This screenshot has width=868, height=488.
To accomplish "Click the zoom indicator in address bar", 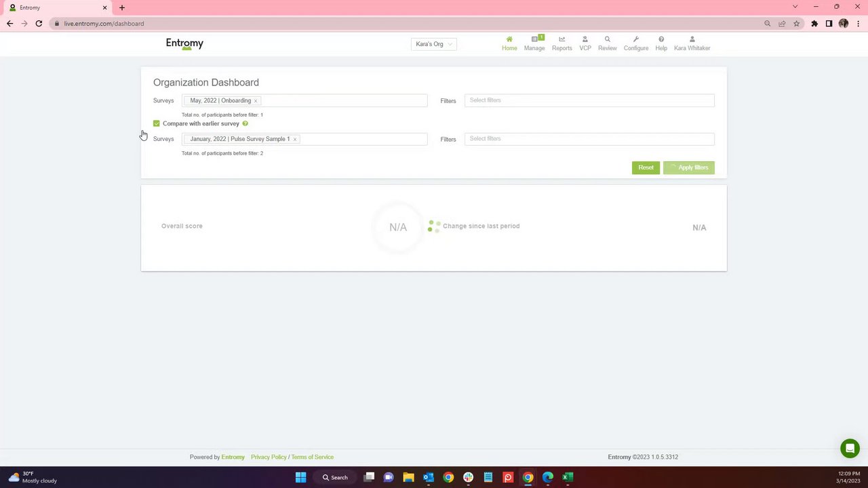I will click(x=768, y=23).
